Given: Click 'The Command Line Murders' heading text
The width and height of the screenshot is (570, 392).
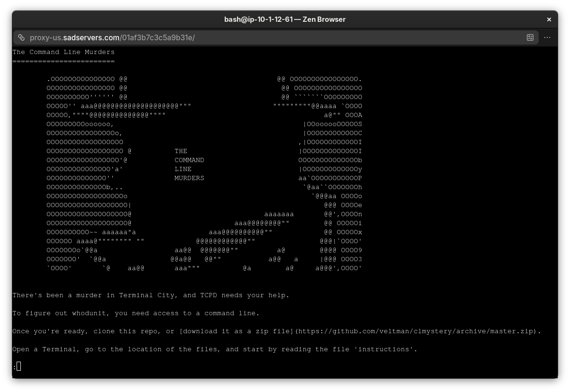Looking at the screenshot, I should tap(63, 52).
